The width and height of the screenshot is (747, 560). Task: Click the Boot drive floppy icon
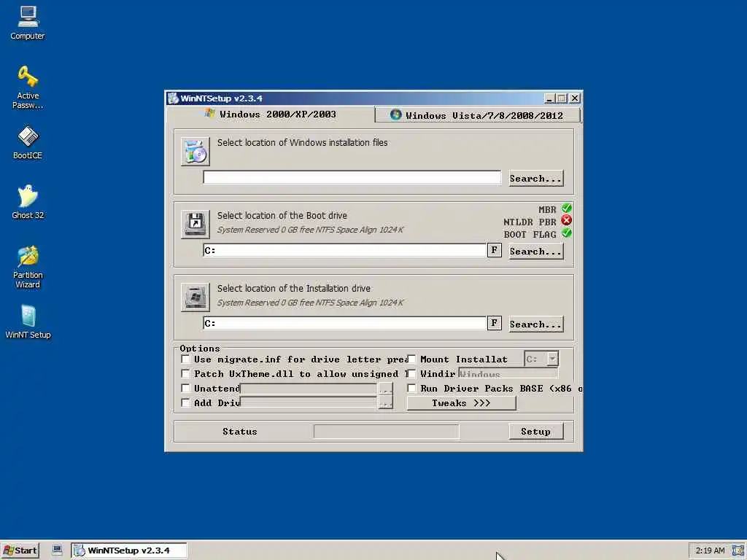pyautogui.click(x=196, y=225)
